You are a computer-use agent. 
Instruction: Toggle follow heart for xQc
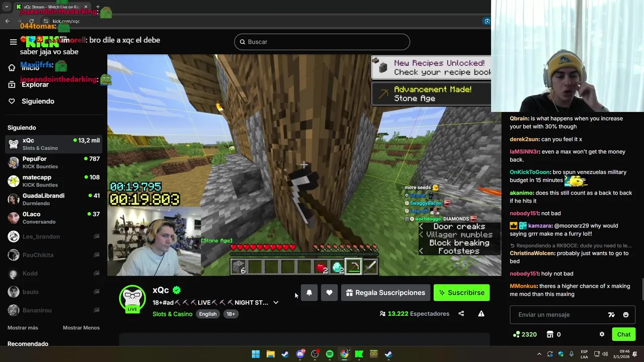[329, 293]
